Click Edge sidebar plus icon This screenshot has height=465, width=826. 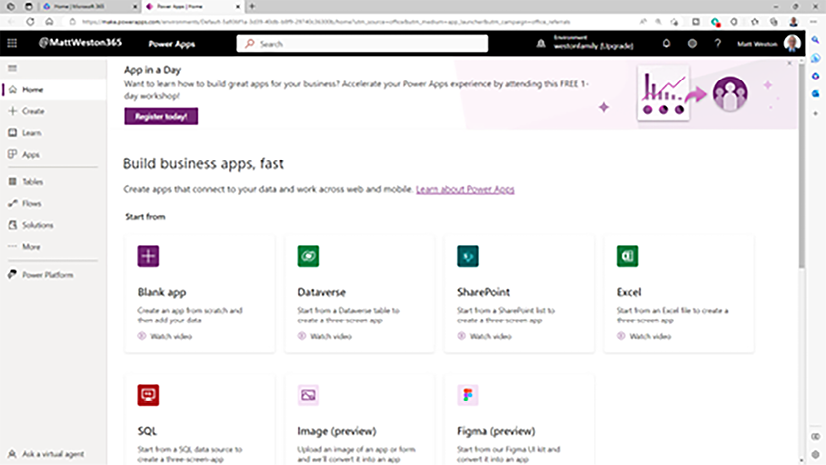(x=815, y=113)
